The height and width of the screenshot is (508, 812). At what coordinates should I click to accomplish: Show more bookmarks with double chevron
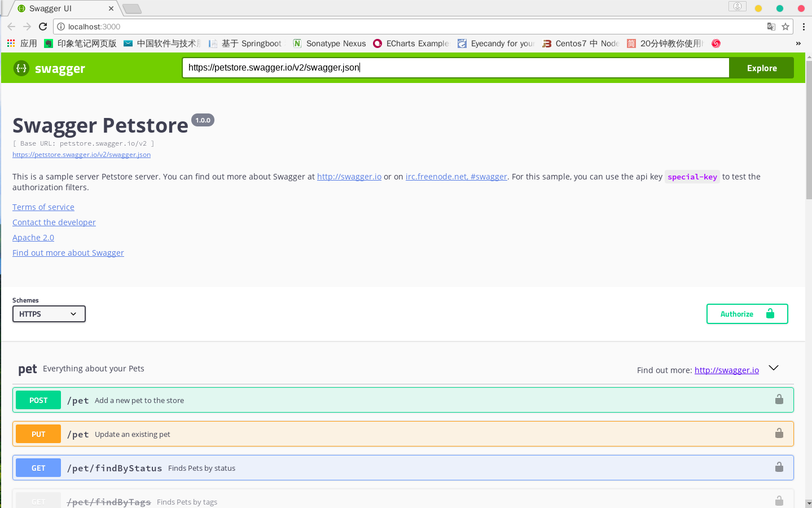(798, 43)
